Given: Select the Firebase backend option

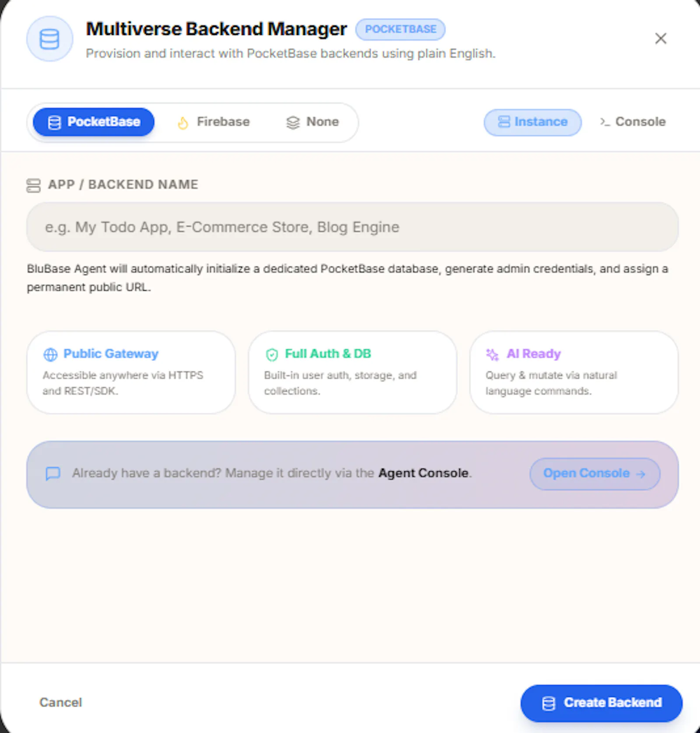Looking at the screenshot, I should click(213, 122).
